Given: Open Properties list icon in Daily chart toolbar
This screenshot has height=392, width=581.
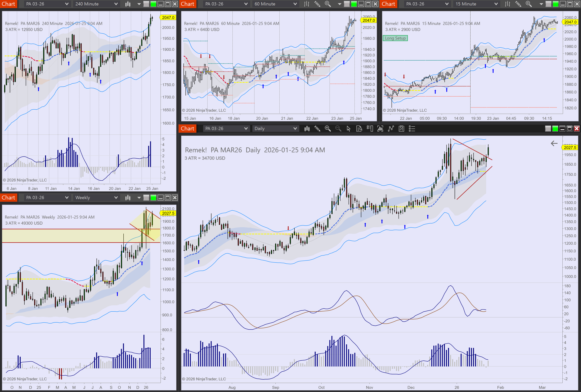Looking at the screenshot, I should point(412,129).
